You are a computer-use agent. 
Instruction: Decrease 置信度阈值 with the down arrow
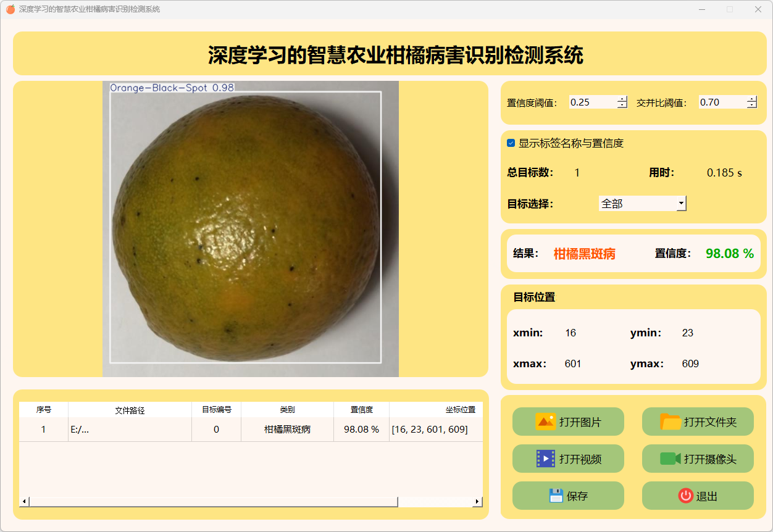pos(622,106)
